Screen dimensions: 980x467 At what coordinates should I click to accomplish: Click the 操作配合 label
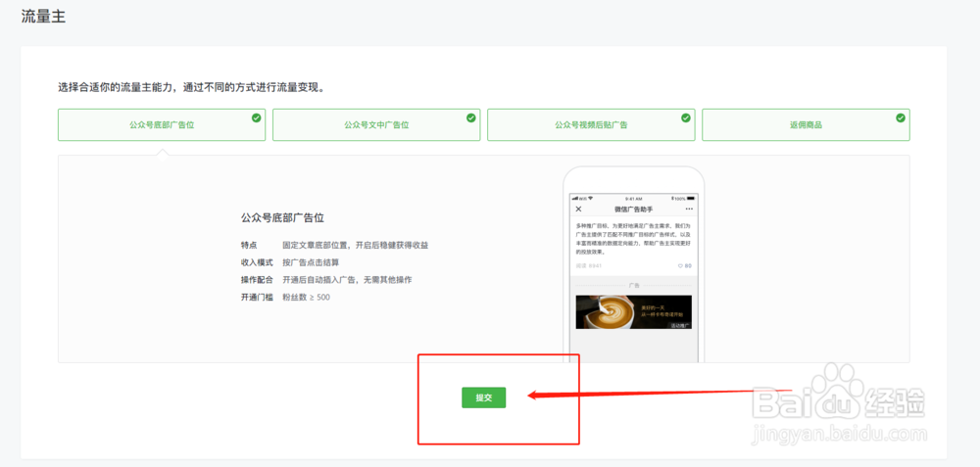tap(257, 280)
